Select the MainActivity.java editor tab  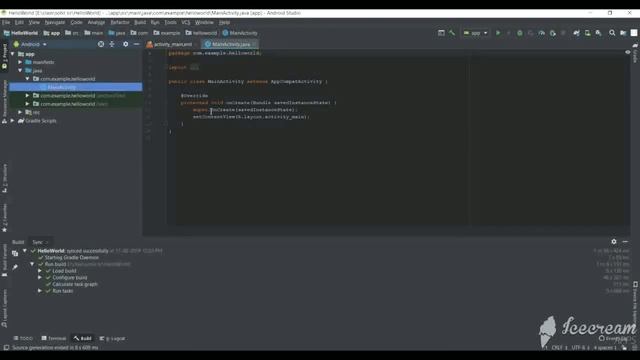click(231, 44)
